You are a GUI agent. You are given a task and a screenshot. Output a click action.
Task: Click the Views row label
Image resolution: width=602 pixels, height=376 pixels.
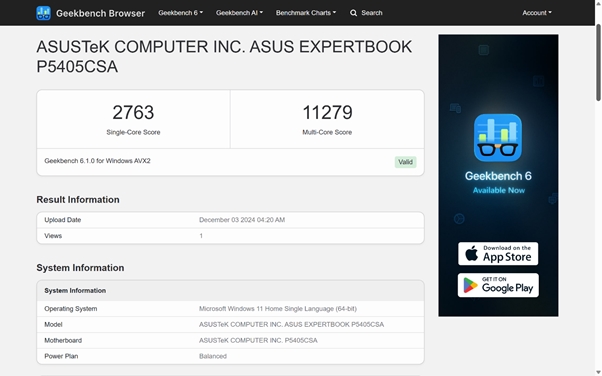coord(53,236)
